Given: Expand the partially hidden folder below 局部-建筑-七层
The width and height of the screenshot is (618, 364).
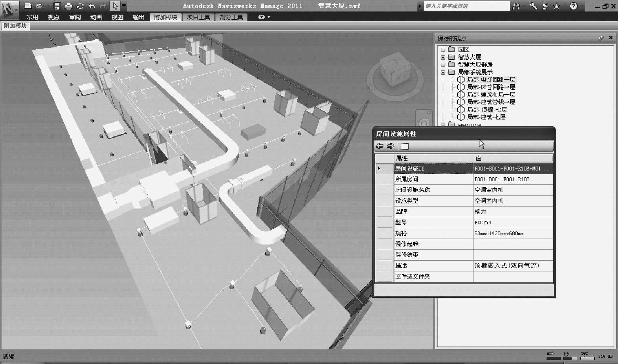Looking at the screenshot, I should [x=443, y=125].
